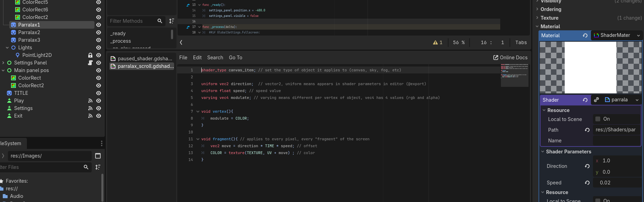This screenshot has width=644, height=202.
Task: Click the lock icon on PointLight2D
Action: pyautogui.click(x=90, y=55)
